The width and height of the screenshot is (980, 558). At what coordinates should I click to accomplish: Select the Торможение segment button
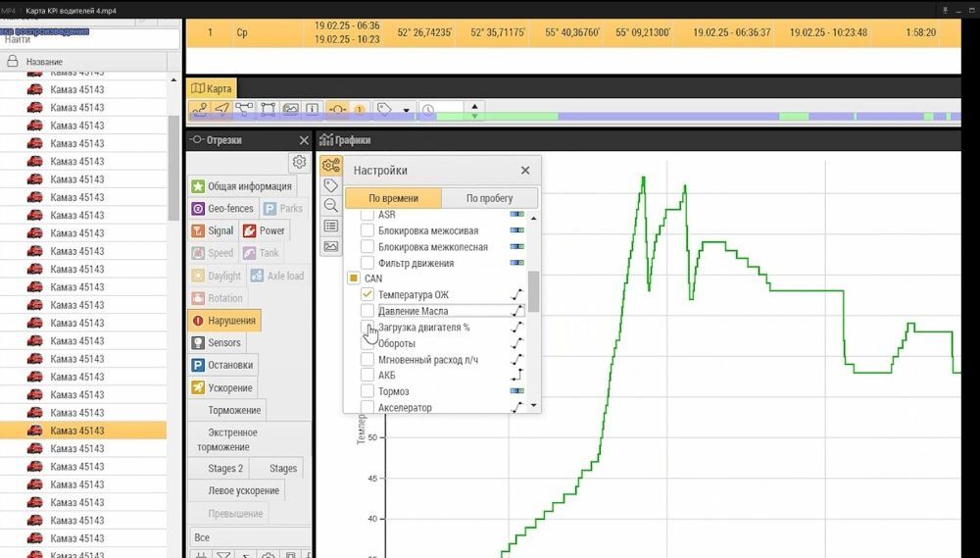227,410
